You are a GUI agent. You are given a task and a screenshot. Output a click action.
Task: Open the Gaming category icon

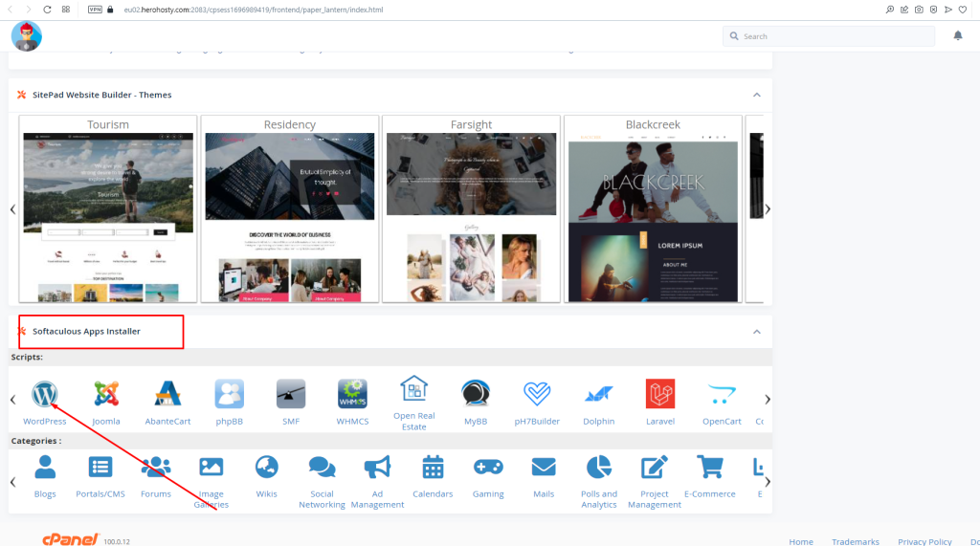click(x=488, y=467)
